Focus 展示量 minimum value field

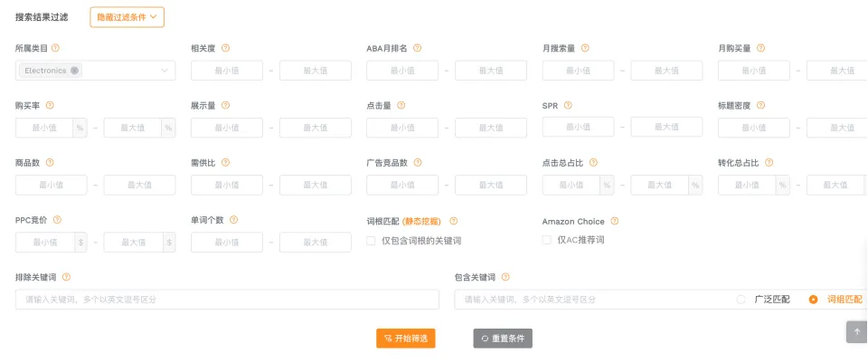tap(227, 128)
